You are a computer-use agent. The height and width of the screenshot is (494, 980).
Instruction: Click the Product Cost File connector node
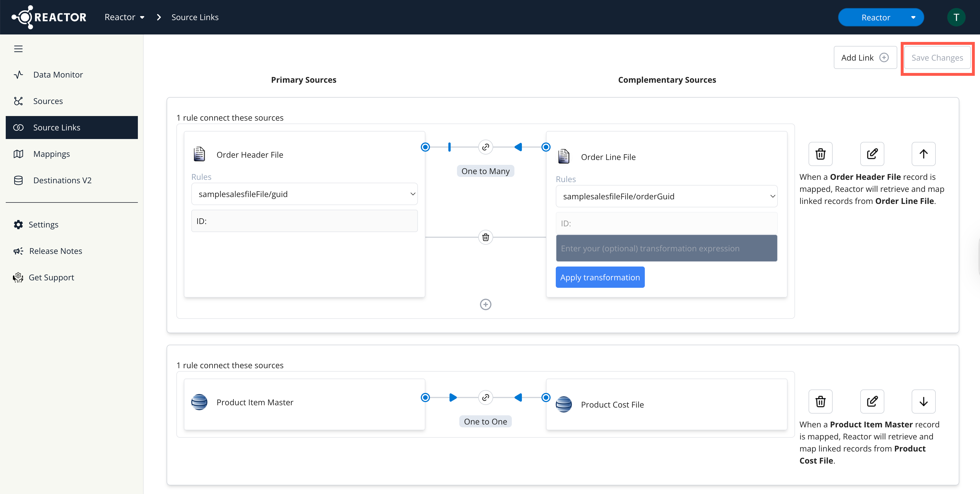(x=546, y=397)
